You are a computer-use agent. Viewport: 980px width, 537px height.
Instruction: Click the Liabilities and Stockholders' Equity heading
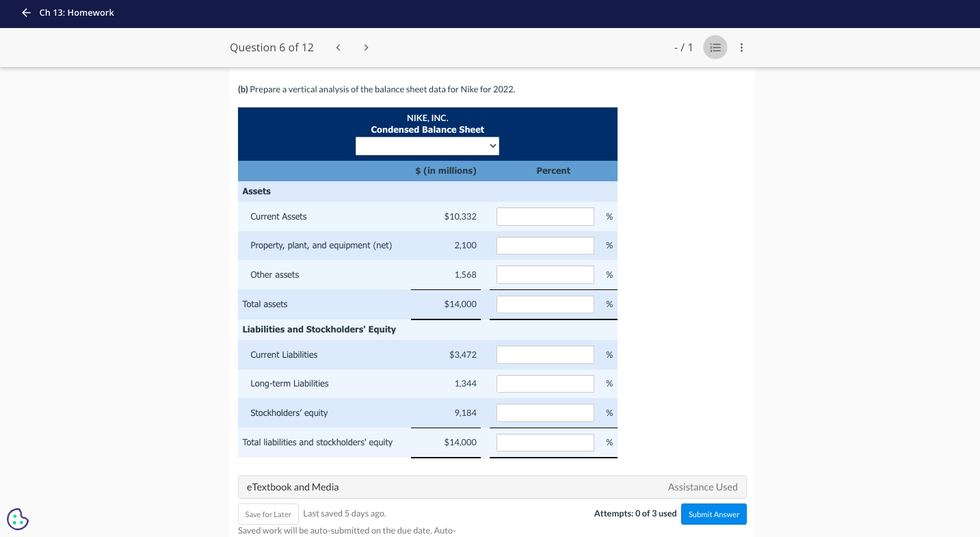click(319, 329)
